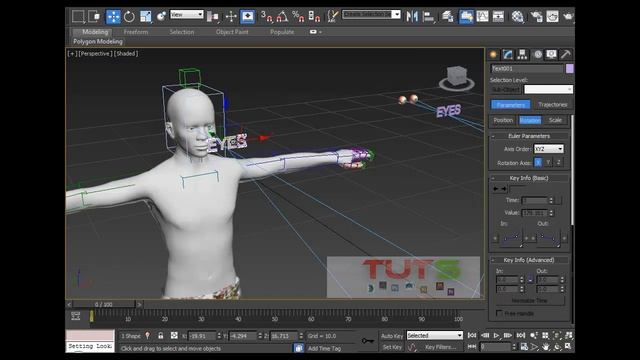Toggle Window/Crossing selection icon
The height and width of the screenshot is (360, 640).
94,16
